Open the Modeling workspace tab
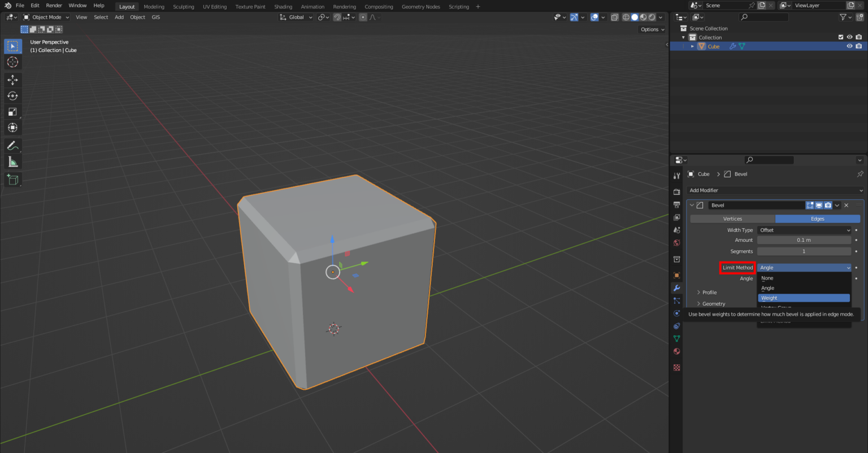This screenshot has height=453, width=868. [x=154, y=7]
